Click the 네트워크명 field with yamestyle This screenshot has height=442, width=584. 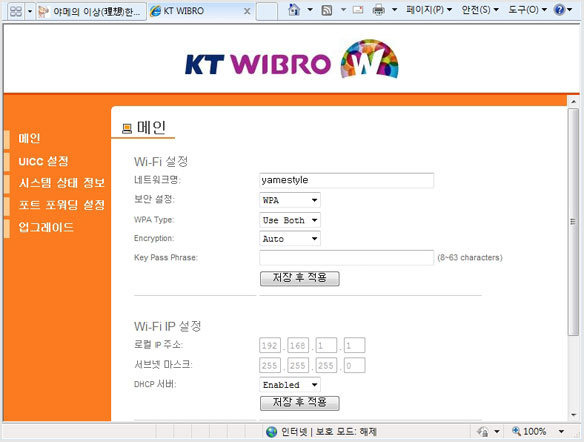click(x=346, y=180)
